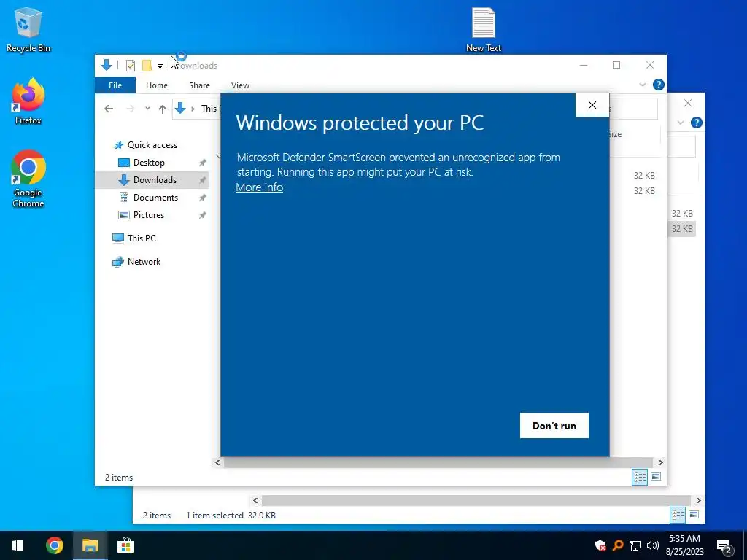Image resolution: width=747 pixels, height=560 pixels.
Task: Open network status tray icon
Action: pyautogui.click(x=635, y=545)
